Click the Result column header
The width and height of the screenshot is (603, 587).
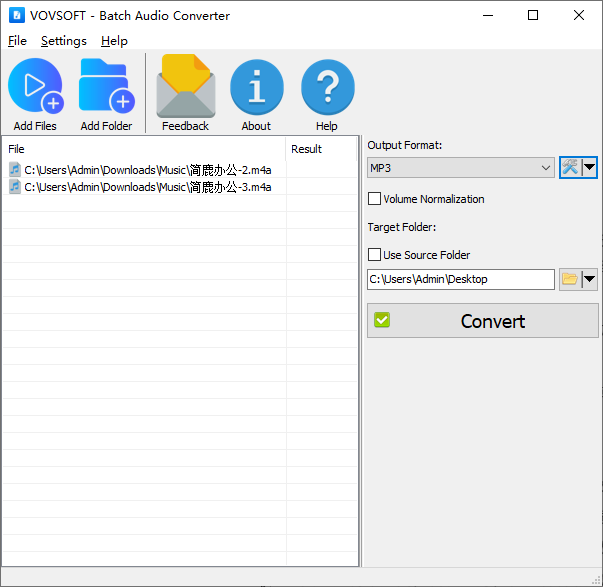click(x=306, y=149)
